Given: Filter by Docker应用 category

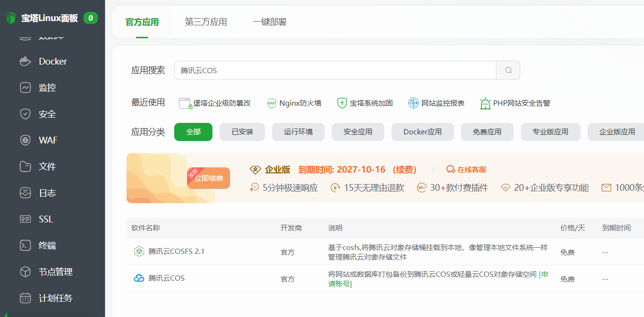Looking at the screenshot, I should (x=422, y=132).
